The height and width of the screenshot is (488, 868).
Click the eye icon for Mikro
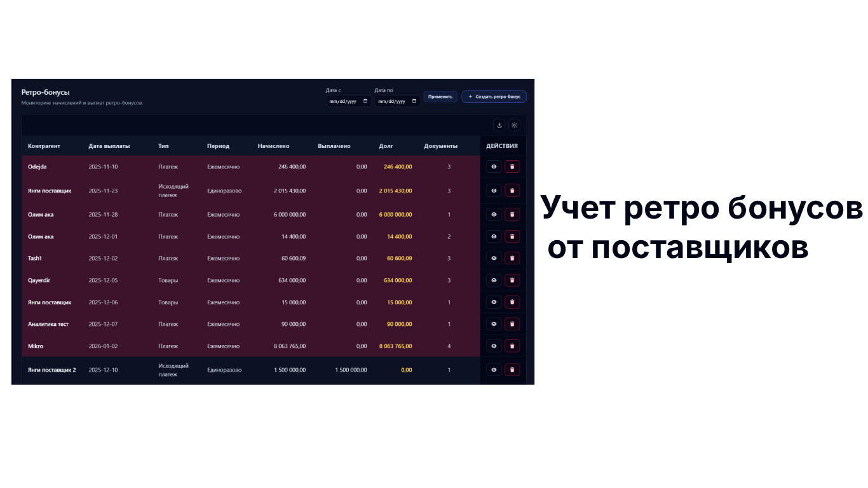[494, 346]
